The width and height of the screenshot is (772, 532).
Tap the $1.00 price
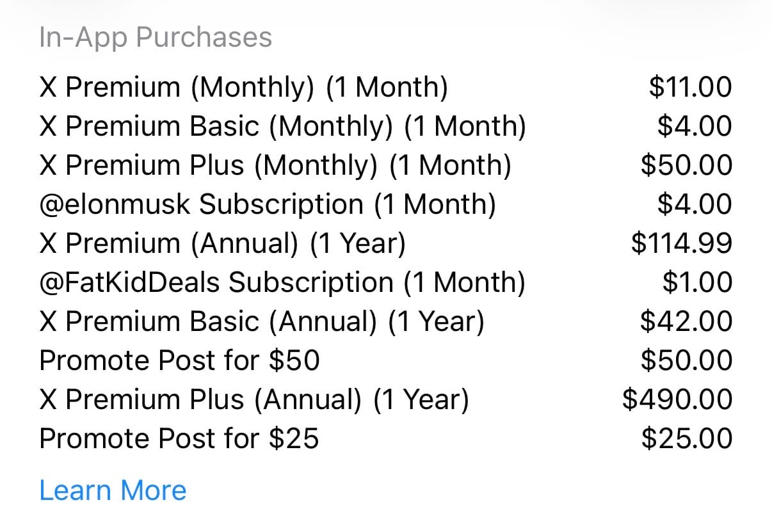697,282
